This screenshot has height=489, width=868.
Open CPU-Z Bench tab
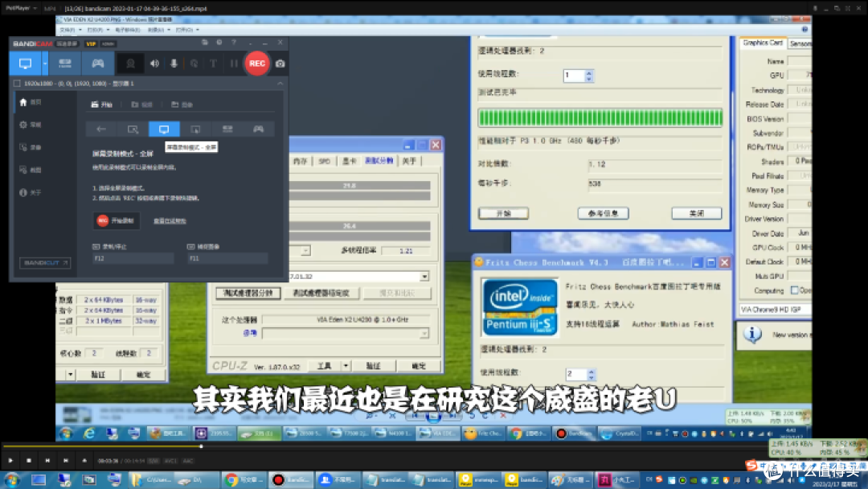tap(379, 161)
